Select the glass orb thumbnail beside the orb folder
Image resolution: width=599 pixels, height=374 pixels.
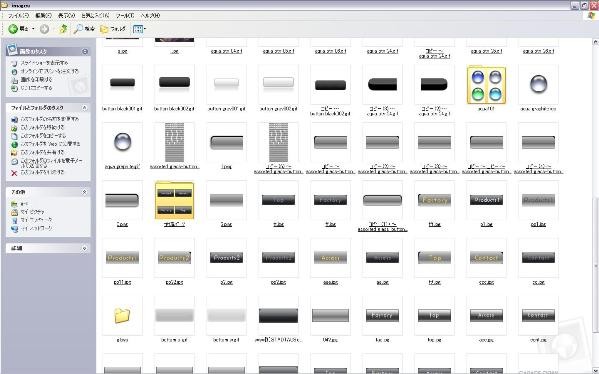point(538,84)
